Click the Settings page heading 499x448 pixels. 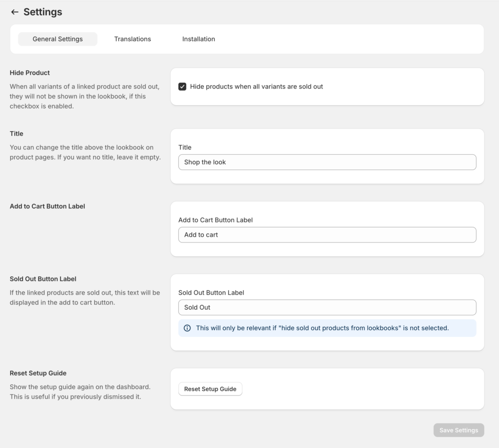coord(43,12)
